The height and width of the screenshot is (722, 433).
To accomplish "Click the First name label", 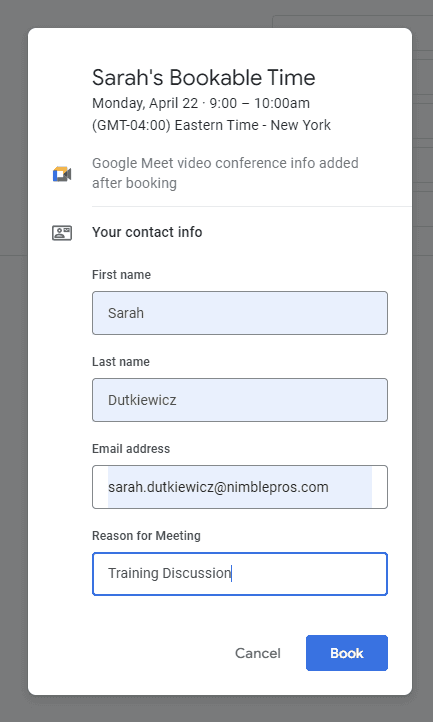I will pyautogui.click(x=121, y=275).
